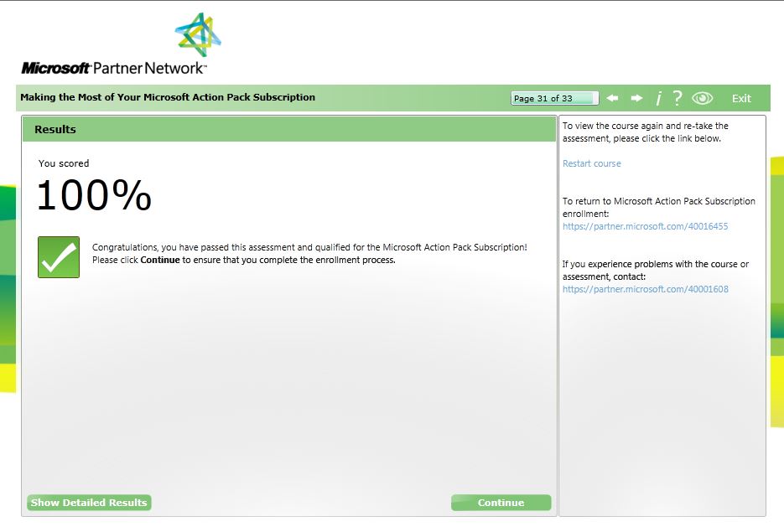
Task: Open the support link ending in 40001608
Action: [x=645, y=289]
